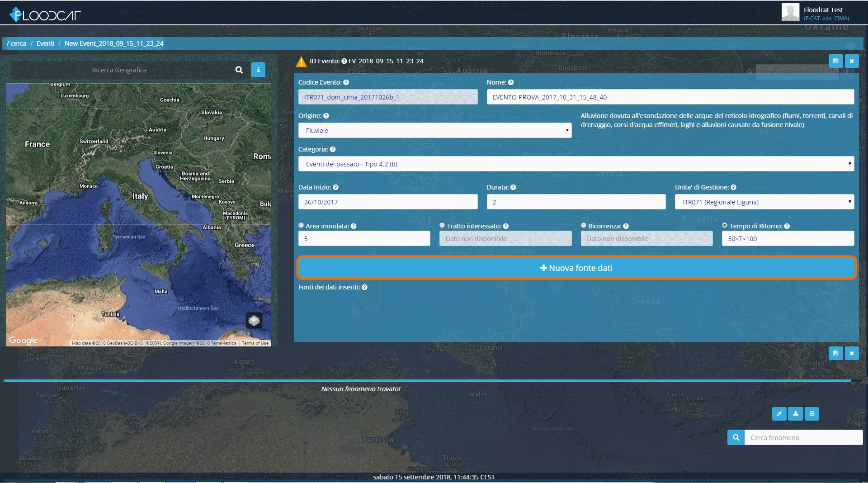Click the Cerca fenomeno search magnifier button

[736, 437]
